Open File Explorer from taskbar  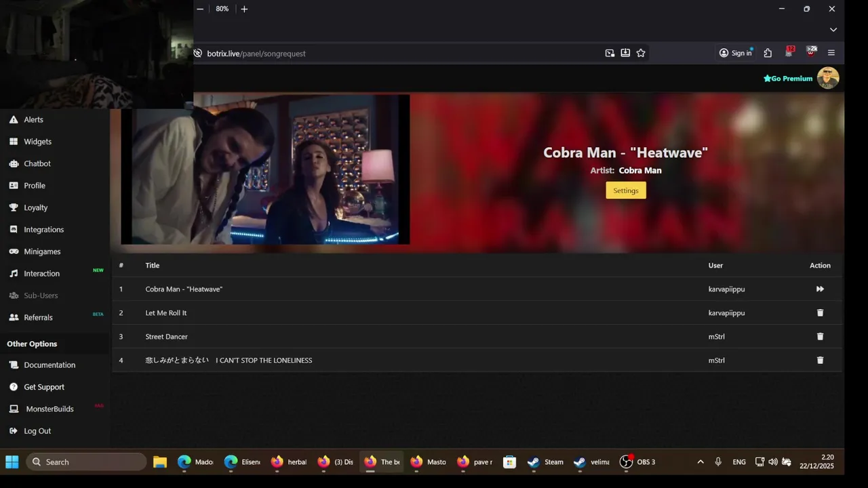160,462
